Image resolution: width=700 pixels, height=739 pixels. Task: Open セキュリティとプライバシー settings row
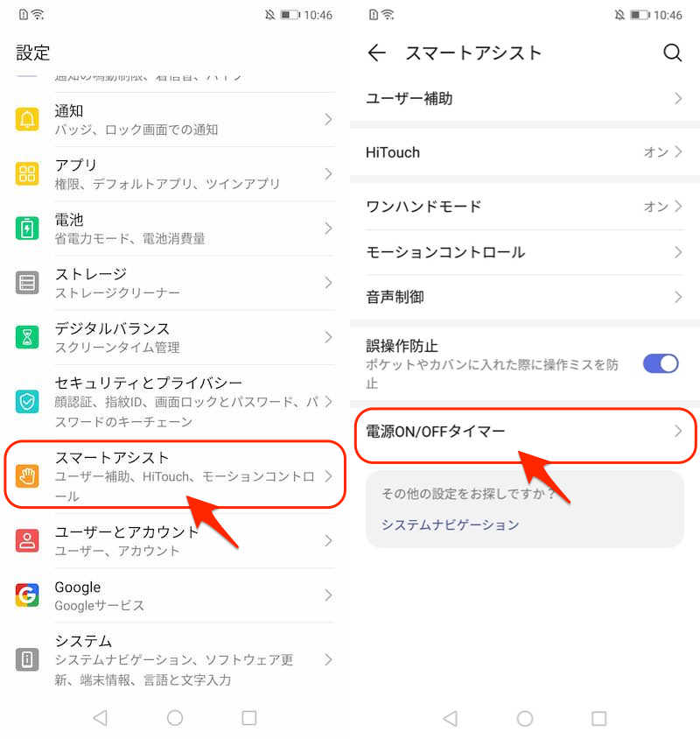[174, 402]
